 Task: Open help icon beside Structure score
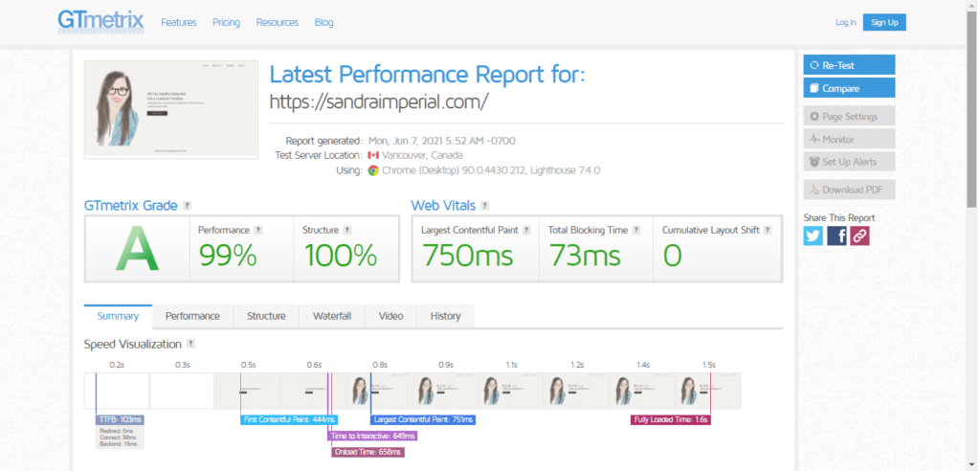(x=346, y=230)
